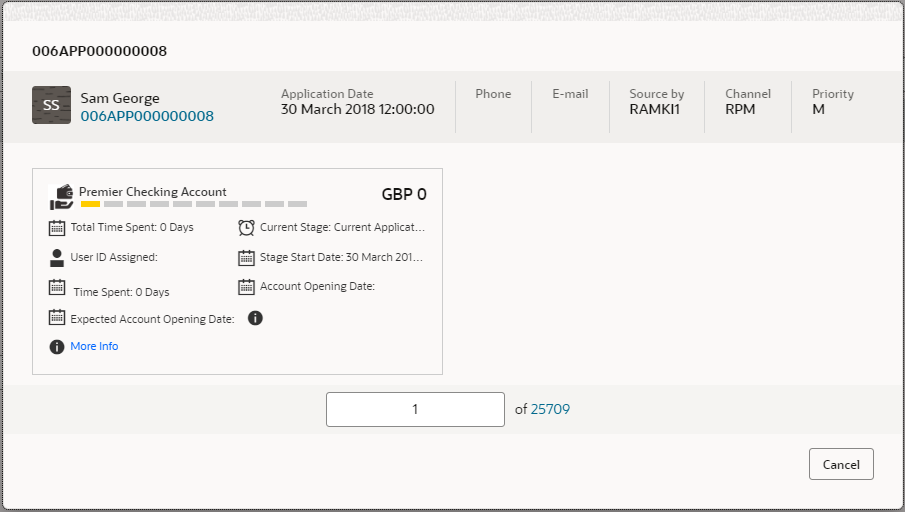Click Application Date value 30 March 2018 12:00:00
905x512 pixels.
(x=357, y=109)
